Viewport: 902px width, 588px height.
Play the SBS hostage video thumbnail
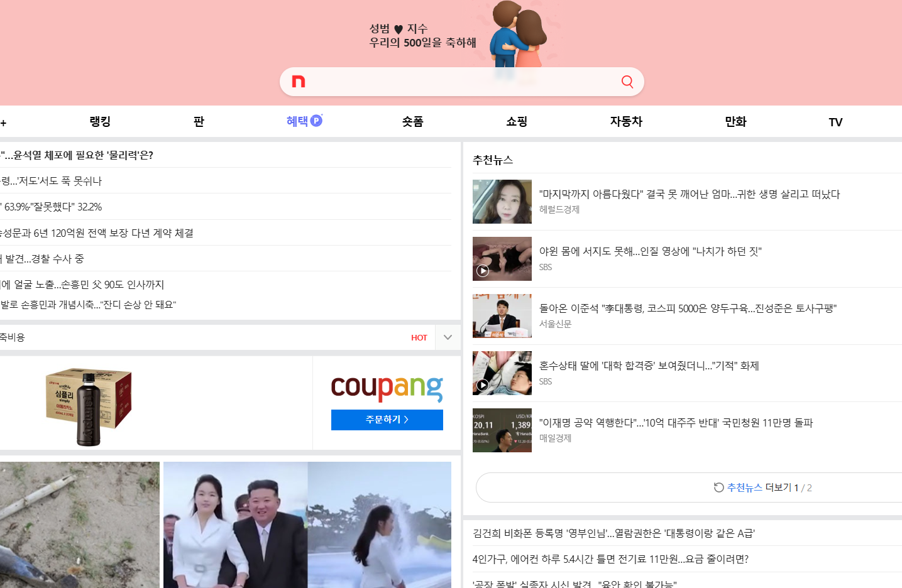(502, 259)
